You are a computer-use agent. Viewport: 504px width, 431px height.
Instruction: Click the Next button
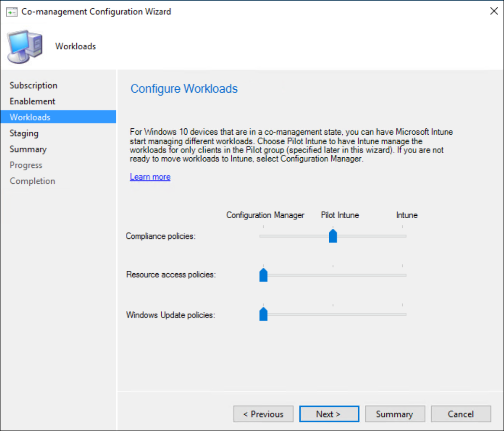click(329, 414)
